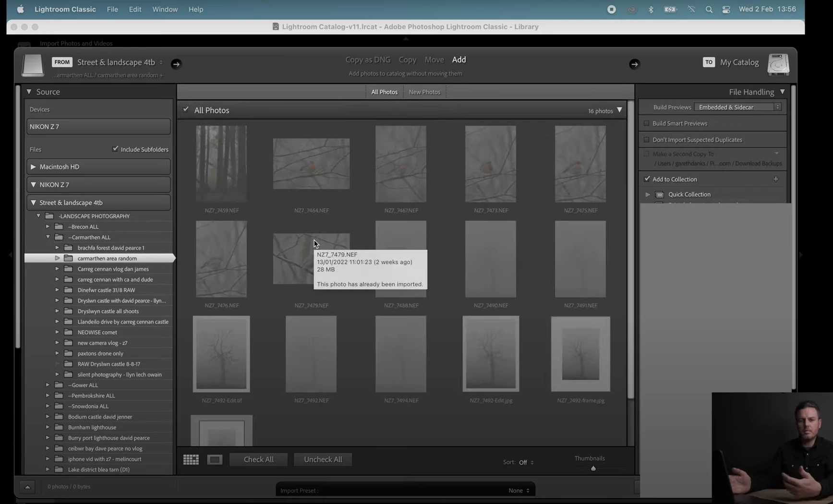Viewport: 833px width, 504px height.
Task: Switch to All Photos tab
Action: pyautogui.click(x=384, y=92)
